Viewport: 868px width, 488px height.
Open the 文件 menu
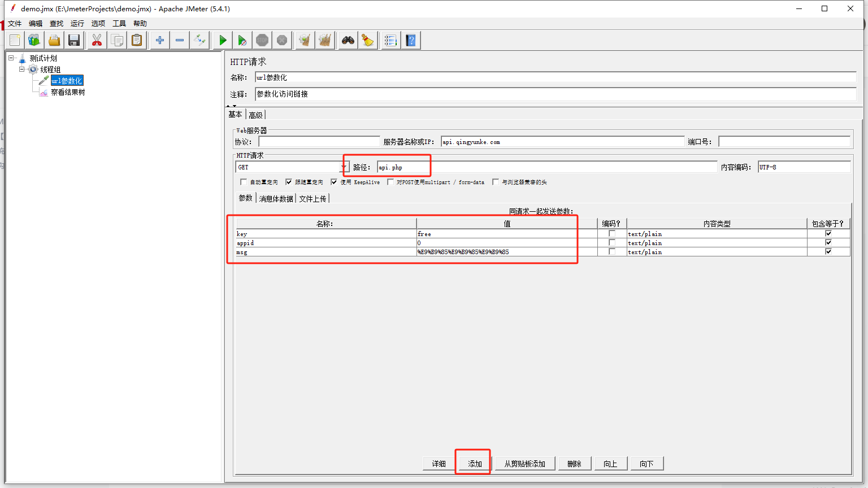coord(15,23)
